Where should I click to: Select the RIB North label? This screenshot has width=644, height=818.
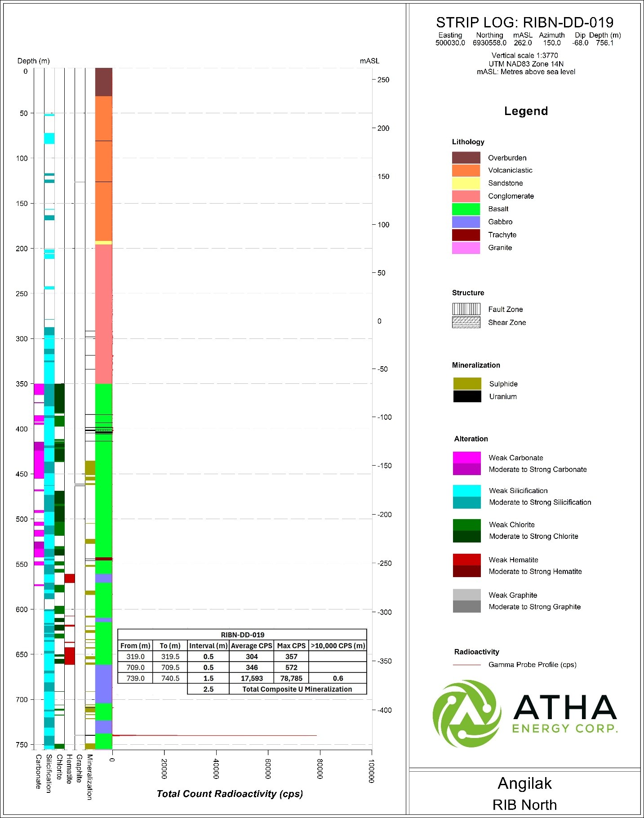click(525, 805)
